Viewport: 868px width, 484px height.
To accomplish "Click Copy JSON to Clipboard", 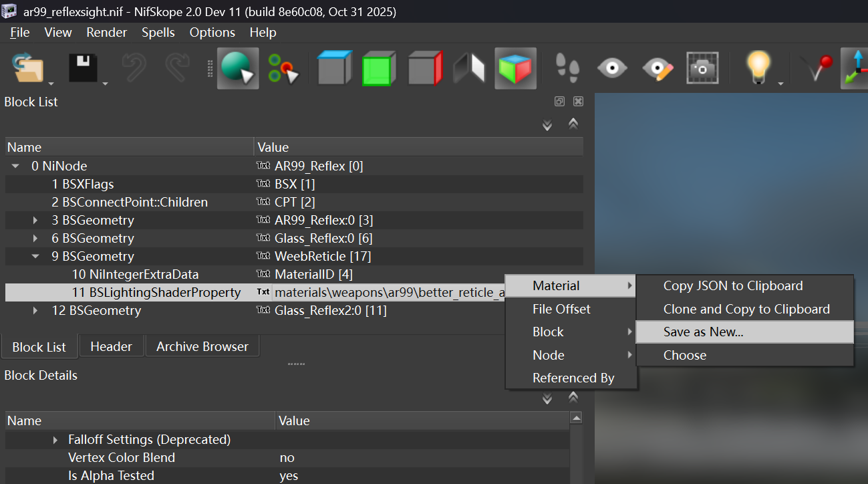I will point(745,286).
